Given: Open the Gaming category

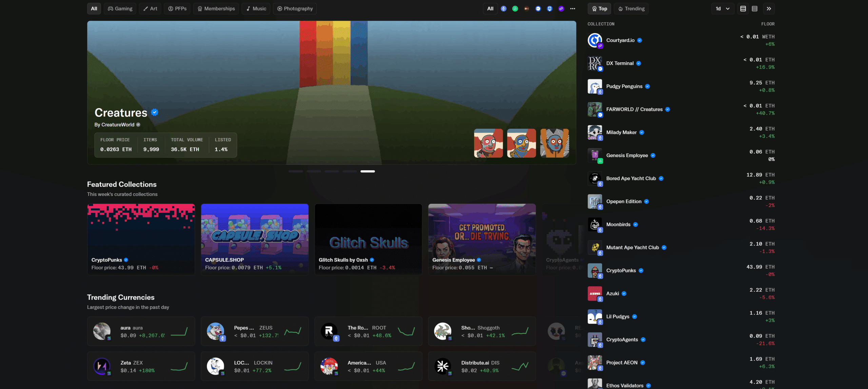Looking at the screenshot, I should [120, 8].
